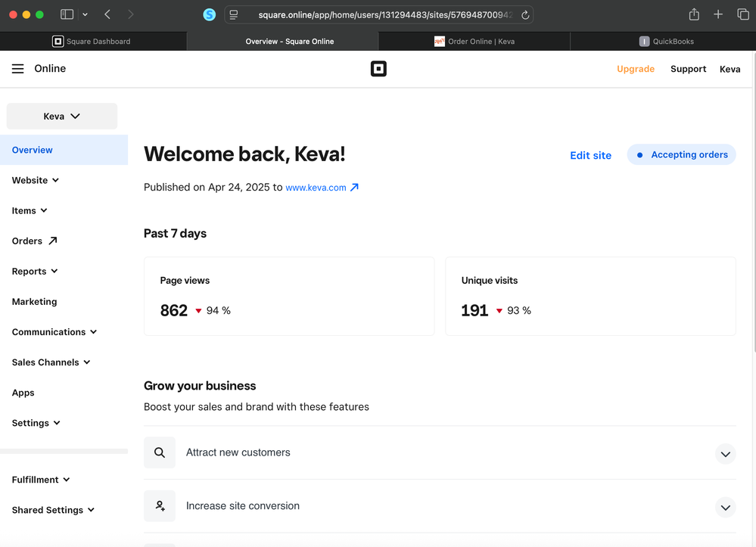756x547 pixels.
Task: Toggle the Accepting orders status
Action: click(x=681, y=154)
